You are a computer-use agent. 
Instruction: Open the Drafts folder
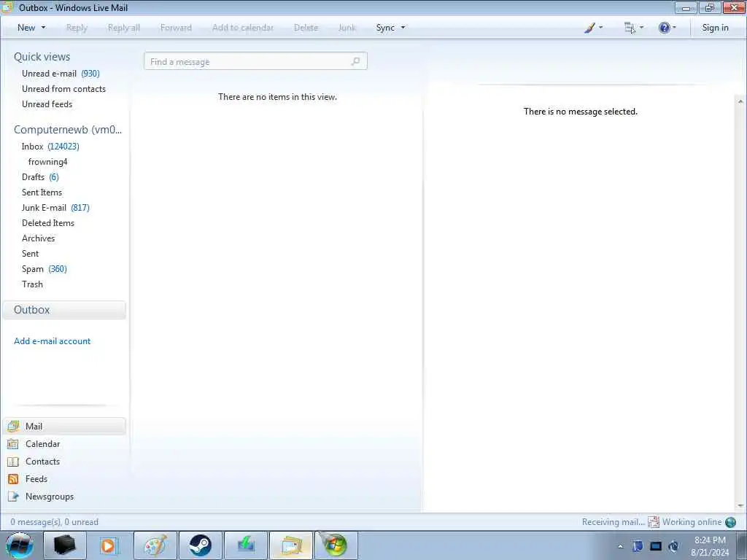pyautogui.click(x=41, y=177)
